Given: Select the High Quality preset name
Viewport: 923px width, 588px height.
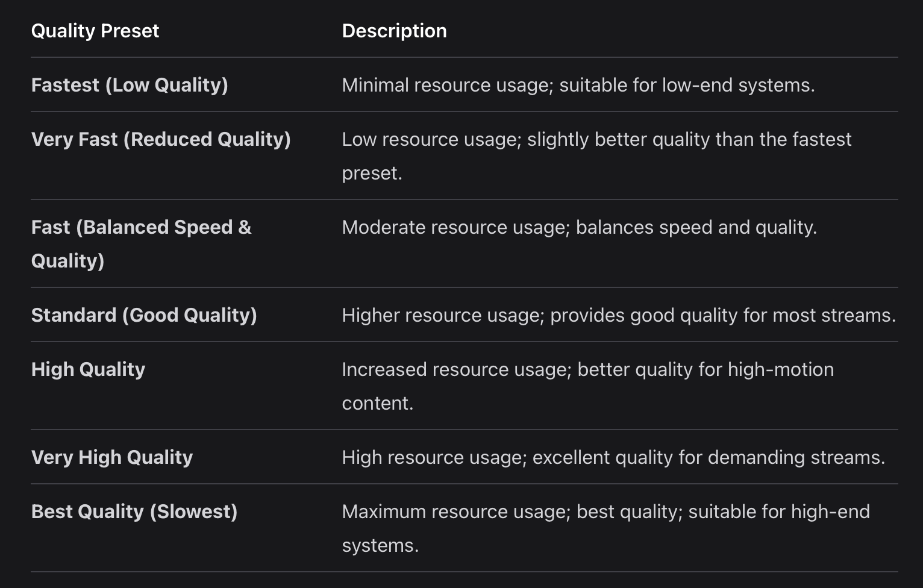Looking at the screenshot, I should tap(89, 369).
